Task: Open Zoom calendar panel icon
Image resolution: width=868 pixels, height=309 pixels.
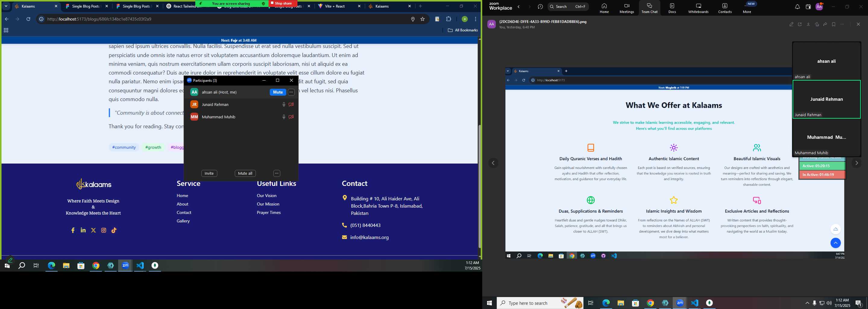Action: [x=808, y=7]
